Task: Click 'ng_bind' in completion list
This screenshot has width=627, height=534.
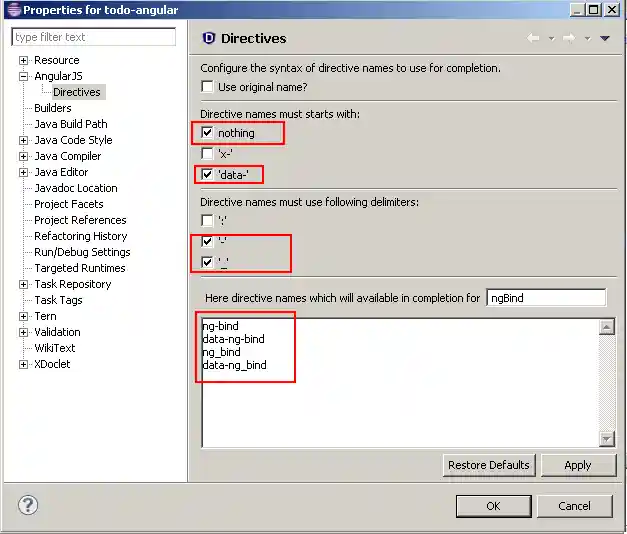Action: pyautogui.click(x=222, y=352)
